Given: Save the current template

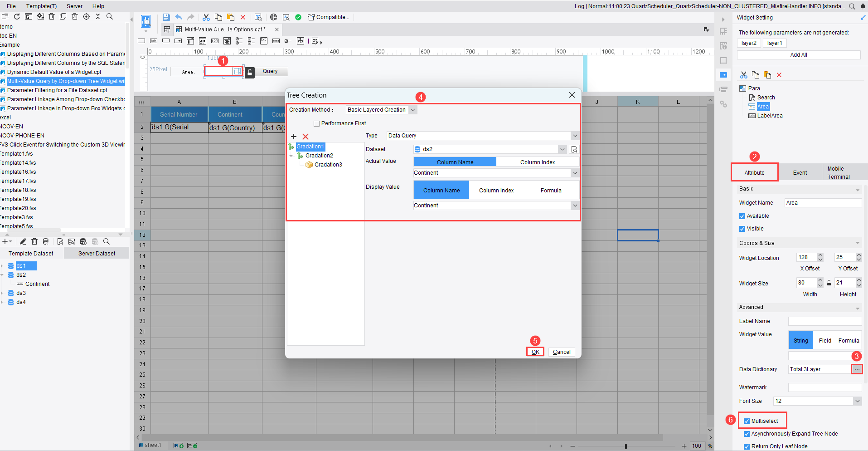Looking at the screenshot, I should [166, 17].
